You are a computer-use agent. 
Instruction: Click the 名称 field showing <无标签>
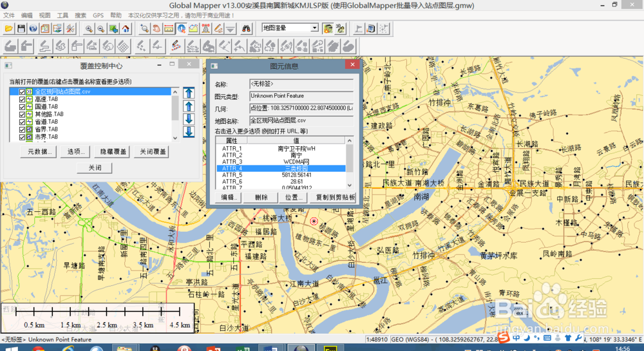tap(301, 84)
